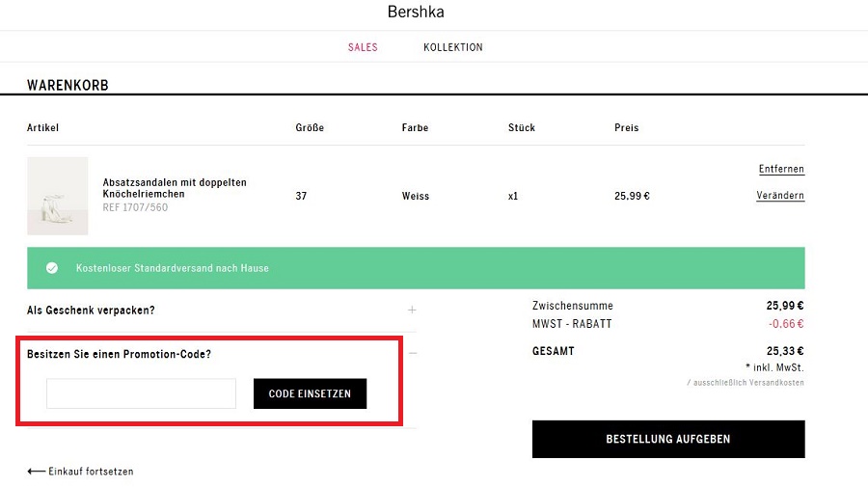Collapse the promotion code section with minus icon
868x487 pixels.
413,353
